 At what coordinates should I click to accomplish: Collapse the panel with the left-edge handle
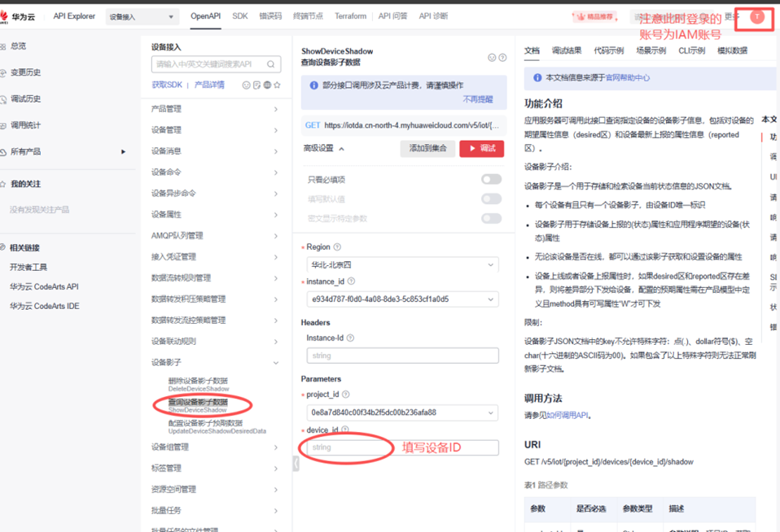point(296,464)
